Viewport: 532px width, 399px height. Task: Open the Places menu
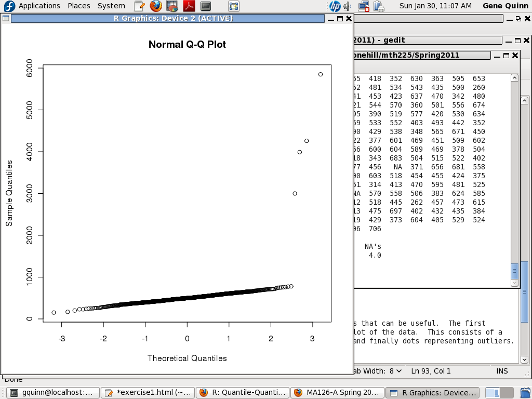pyautogui.click(x=78, y=6)
